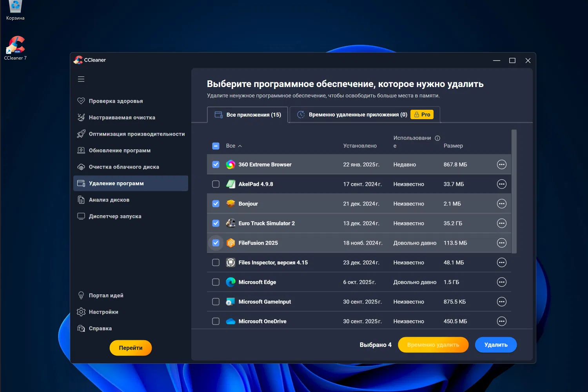The width and height of the screenshot is (588, 392).
Task: Sort by the 'Установлено' column header
Action: click(x=360, y=146)
